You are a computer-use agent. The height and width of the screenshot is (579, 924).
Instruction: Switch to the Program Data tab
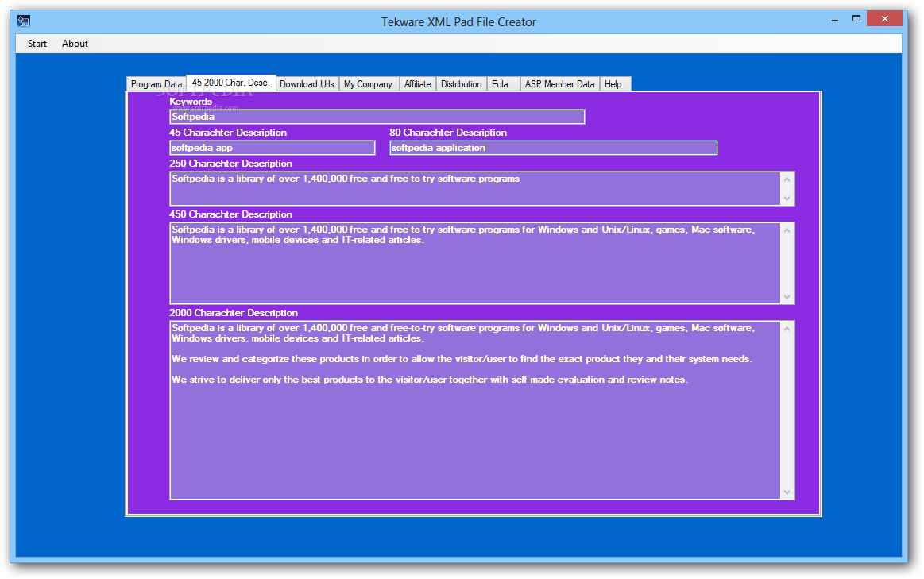[157, 84]
